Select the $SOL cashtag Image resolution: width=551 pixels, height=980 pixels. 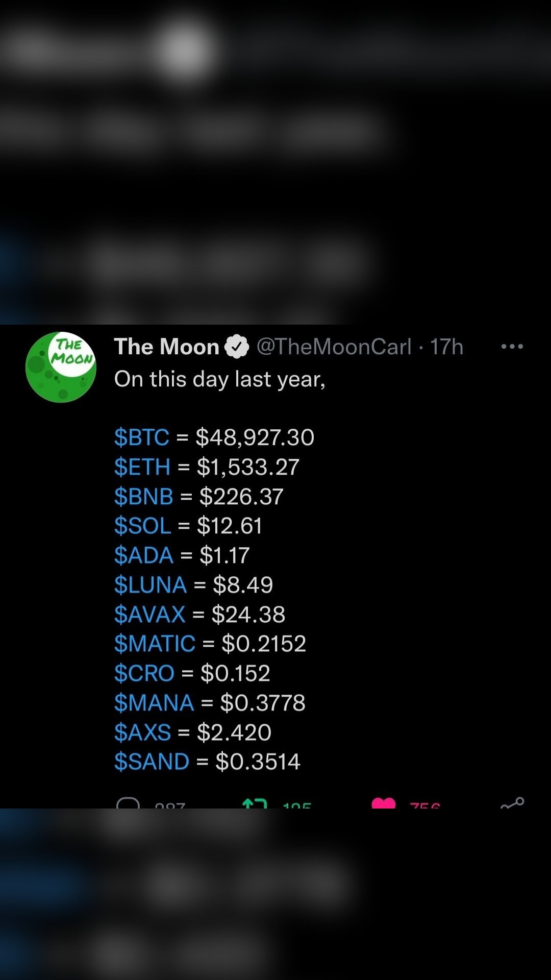pos(143,526)
